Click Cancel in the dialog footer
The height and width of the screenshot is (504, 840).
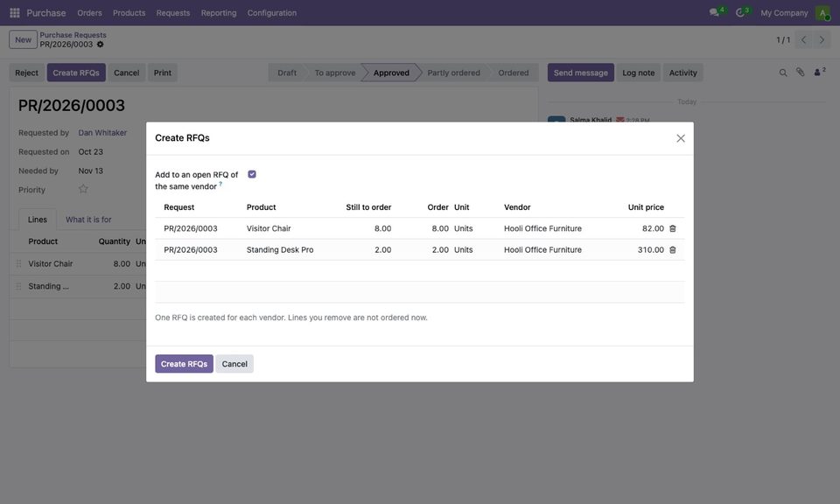pos(234,364)
